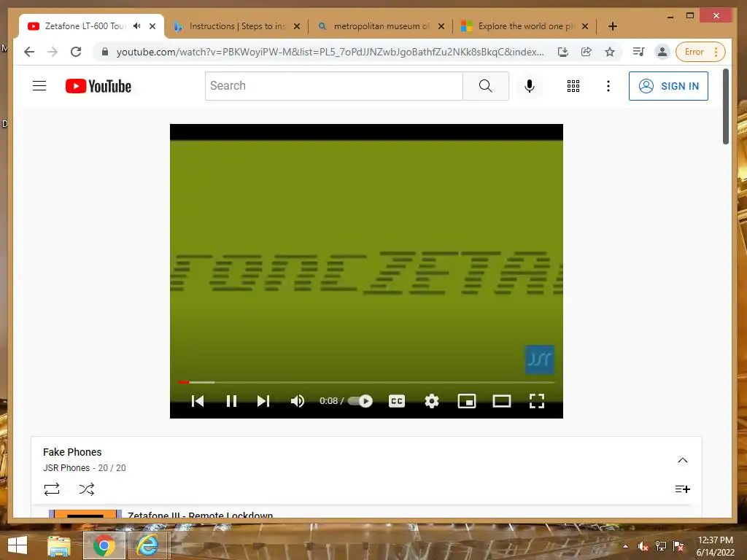Share this page from the address bar
This screenshot has height=560, width=747.
(x=587, y=52)
